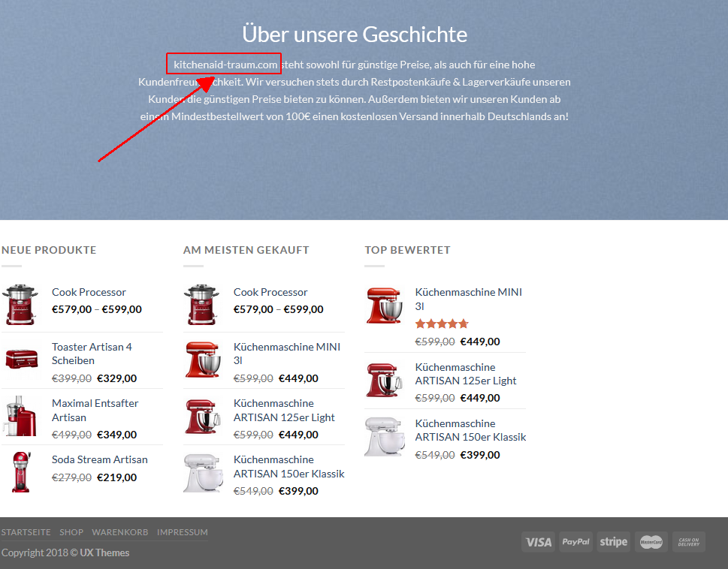This screenshot has height=569, width=728.
Task: Click the 'NEUE PRODUKTE' heading
Action: (49, 250)
